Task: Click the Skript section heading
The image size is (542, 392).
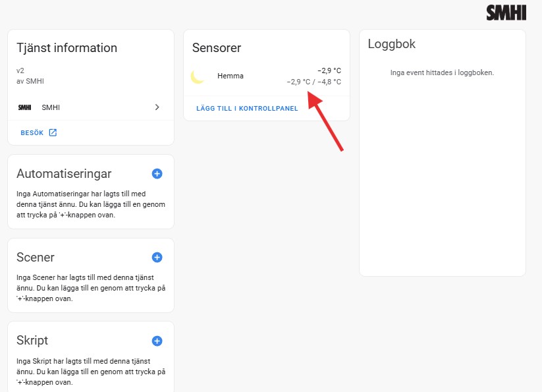Action: 32,341
